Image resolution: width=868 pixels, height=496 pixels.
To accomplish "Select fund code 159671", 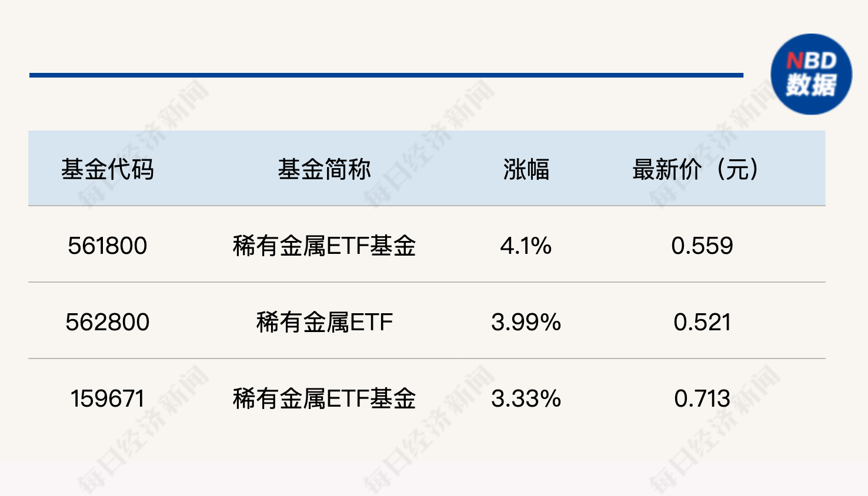I will [108, 398].
